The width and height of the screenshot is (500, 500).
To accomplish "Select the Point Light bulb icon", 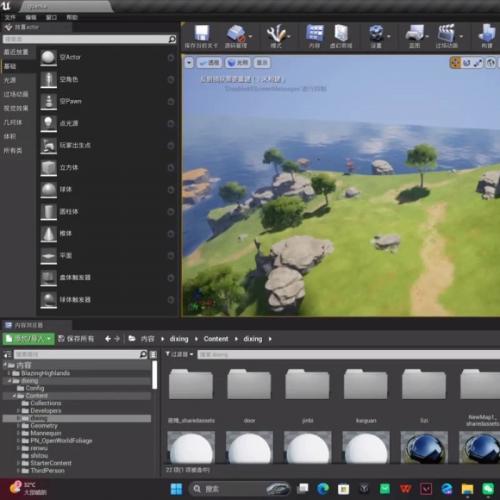I will (49, 123).
